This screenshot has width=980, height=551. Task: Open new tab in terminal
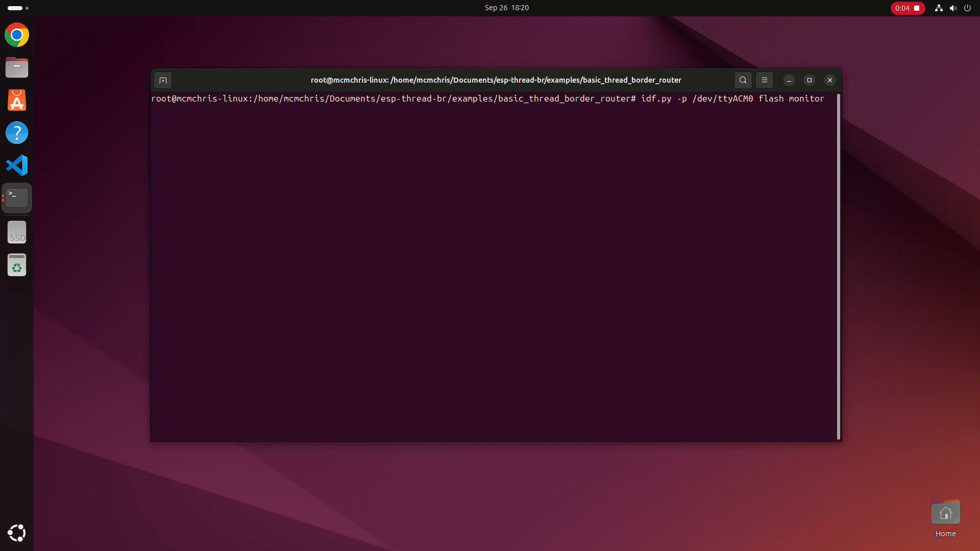coord(163,80)
